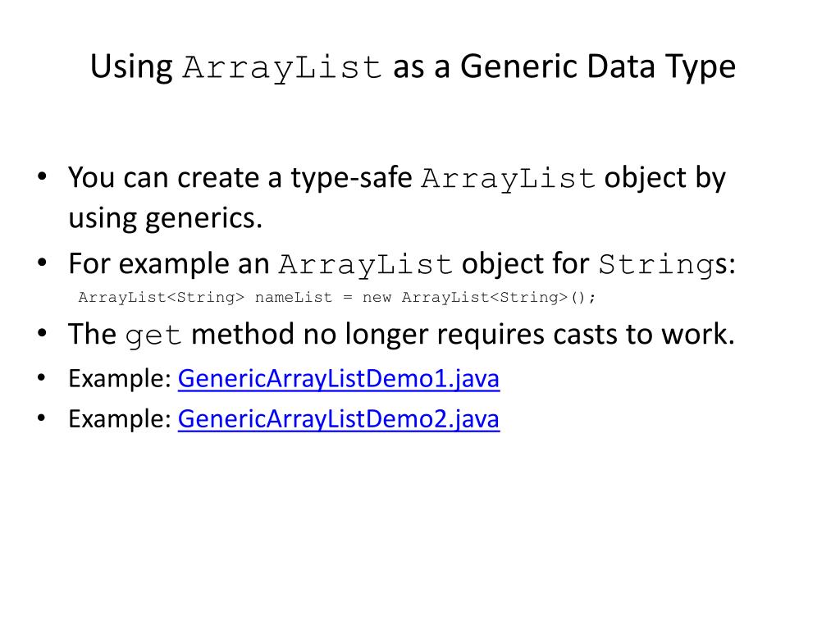Image resolution: width=840 pixels, height=630 pixels.
Task: Click "Generic Data Type" in the title
Action: click(597, 66)
